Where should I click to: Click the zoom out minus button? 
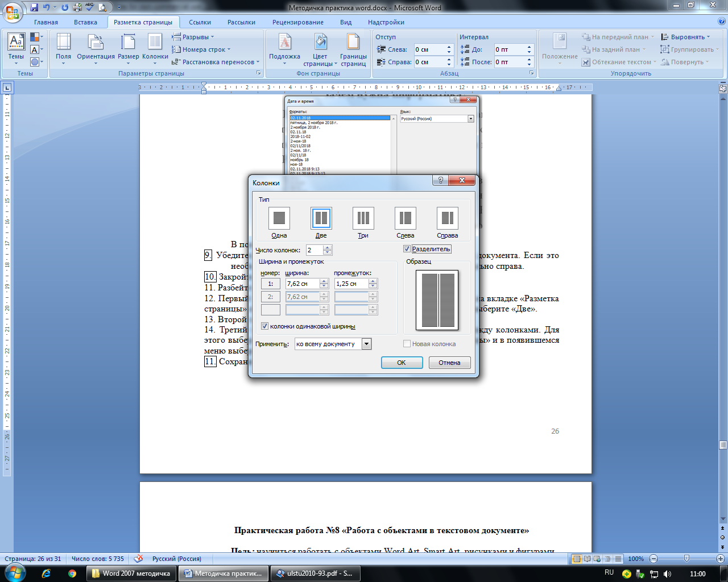pyautogui.click(x=653, y=559)
